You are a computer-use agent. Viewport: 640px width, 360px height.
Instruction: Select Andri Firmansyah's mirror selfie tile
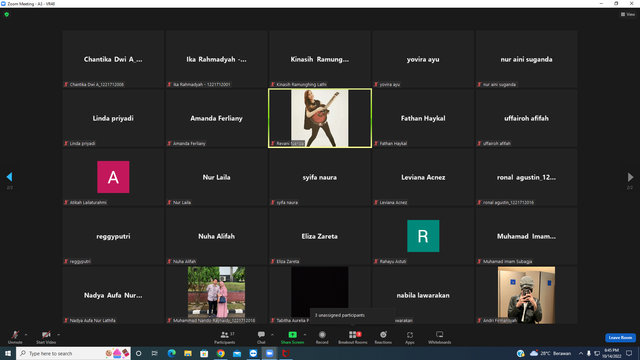coord(526,295)
